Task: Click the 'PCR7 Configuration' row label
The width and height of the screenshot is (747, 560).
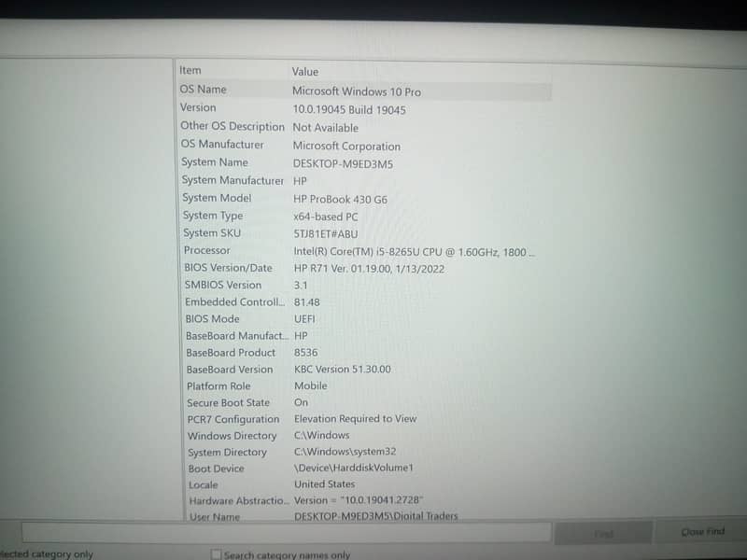Action: (233, 419)
